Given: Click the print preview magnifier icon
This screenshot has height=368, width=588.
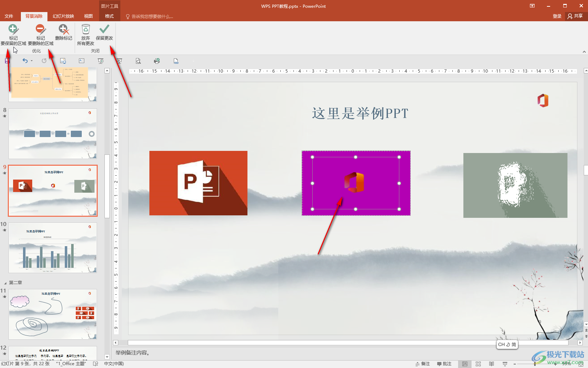Looking at the screenshot, I should pyautogui.click(x=138, y=61).
